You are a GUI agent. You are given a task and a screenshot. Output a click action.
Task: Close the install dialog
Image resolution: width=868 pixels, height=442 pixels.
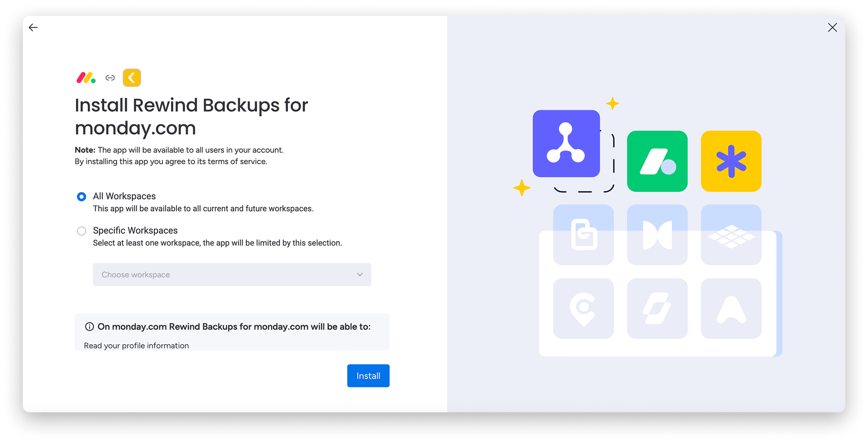pyautogui.click(x=832, y=27)
